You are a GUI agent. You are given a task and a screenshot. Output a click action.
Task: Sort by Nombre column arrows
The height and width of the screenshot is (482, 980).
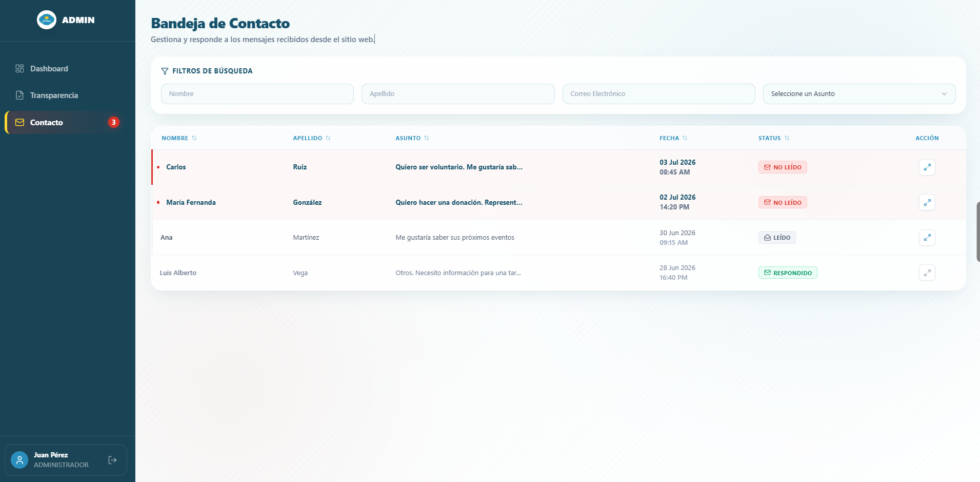tap(194, 138)
